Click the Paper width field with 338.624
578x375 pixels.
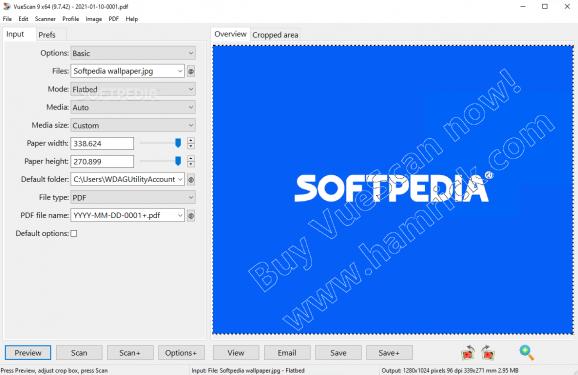coord(102,143)
